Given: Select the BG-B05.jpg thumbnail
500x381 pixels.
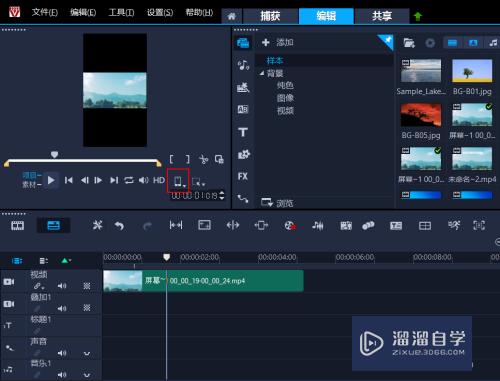Looking at the screenshot, I should coord(421,115).
